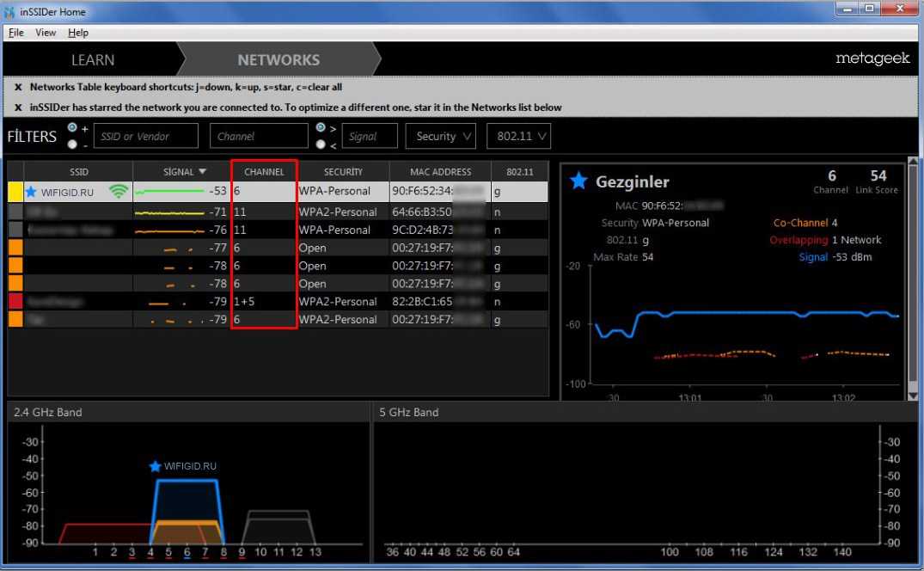Open the 802.11 filter dropdown
Image resolution: width=924 pixels, height=571 pixels.
pyautogui.click(x=518, y=136)
